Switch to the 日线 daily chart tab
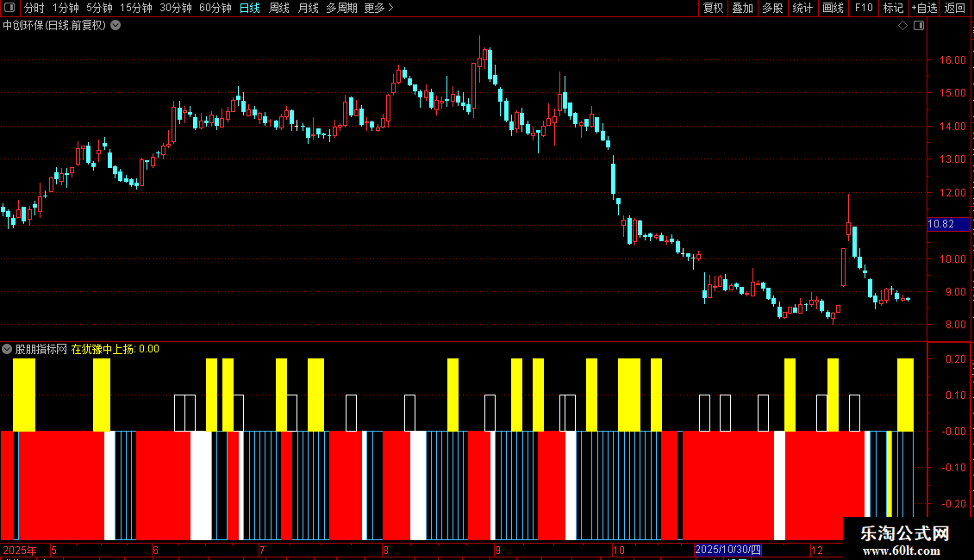 (250, 8)
